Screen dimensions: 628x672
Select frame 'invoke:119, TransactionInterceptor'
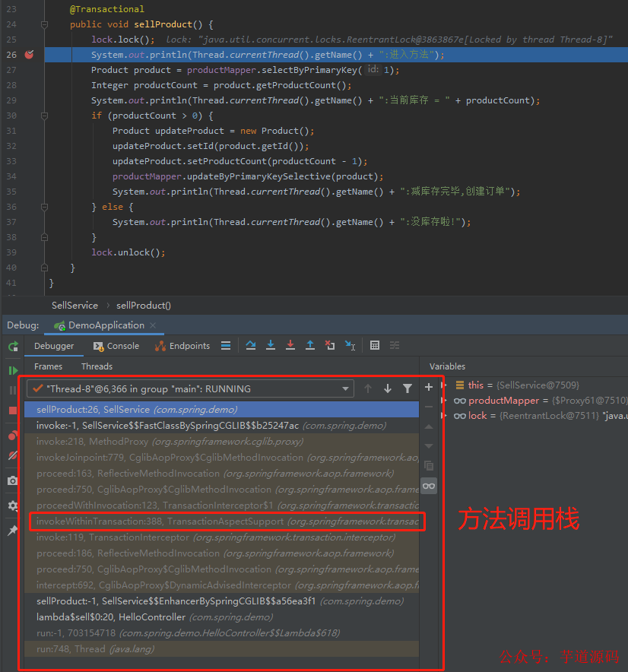click(x=221, y=537)
